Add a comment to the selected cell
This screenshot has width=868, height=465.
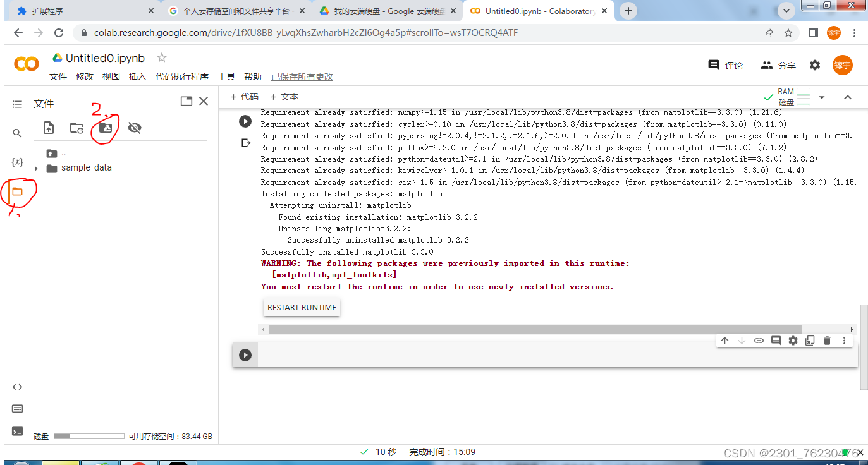(776, 340)
